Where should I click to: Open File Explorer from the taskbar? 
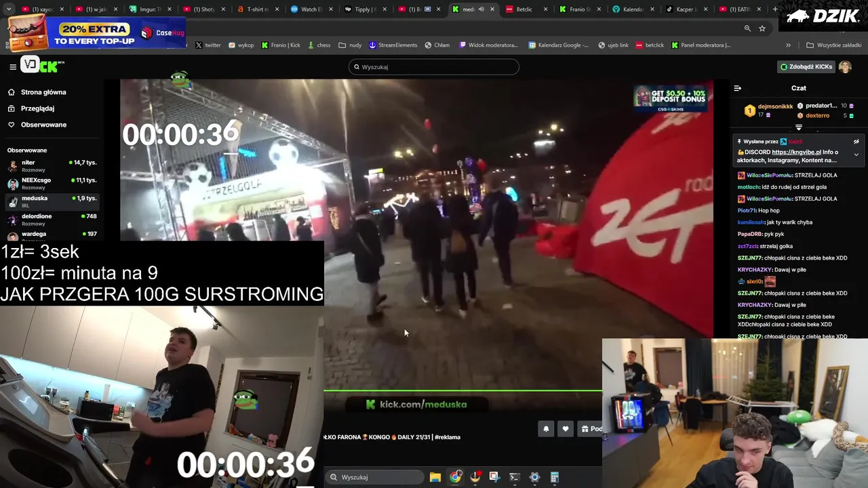435,477
